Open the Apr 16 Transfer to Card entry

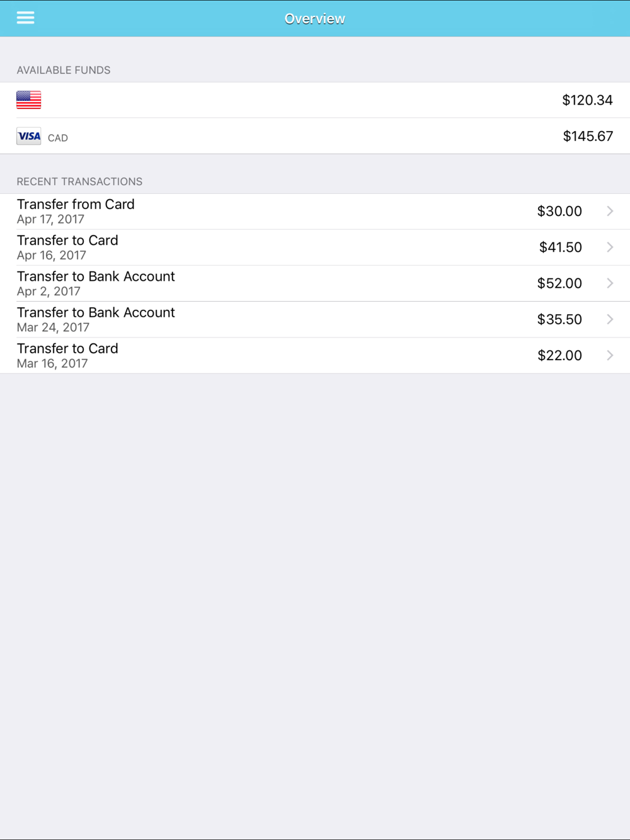pyautogui.click(x=67, y=247)
